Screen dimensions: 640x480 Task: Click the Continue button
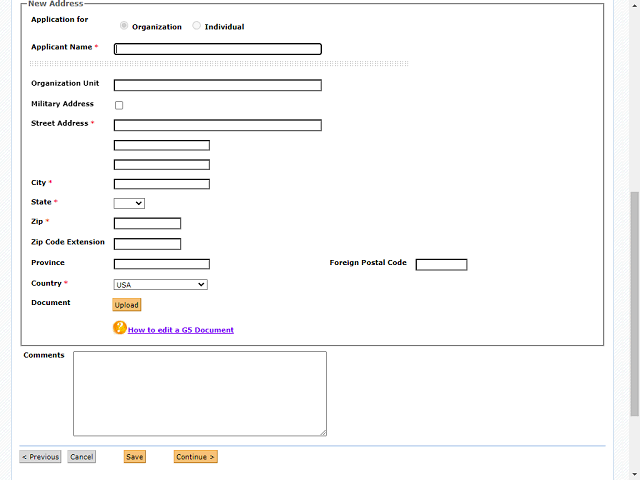coord(196,457)
